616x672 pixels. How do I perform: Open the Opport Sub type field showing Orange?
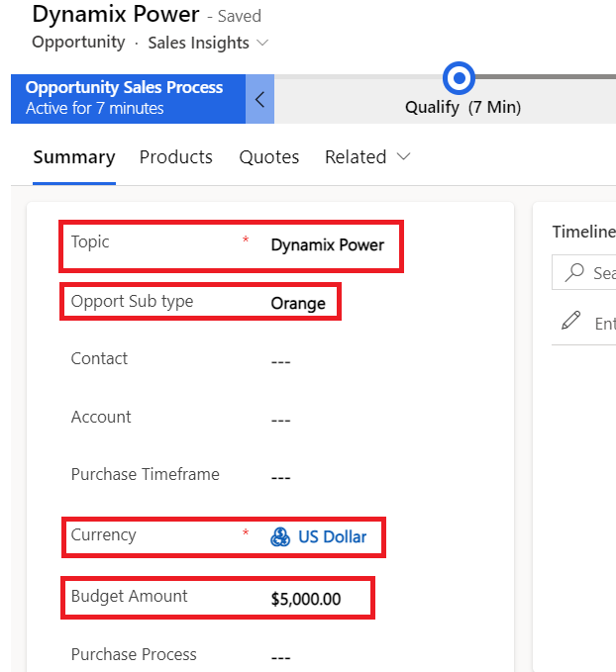click(298, 303)
